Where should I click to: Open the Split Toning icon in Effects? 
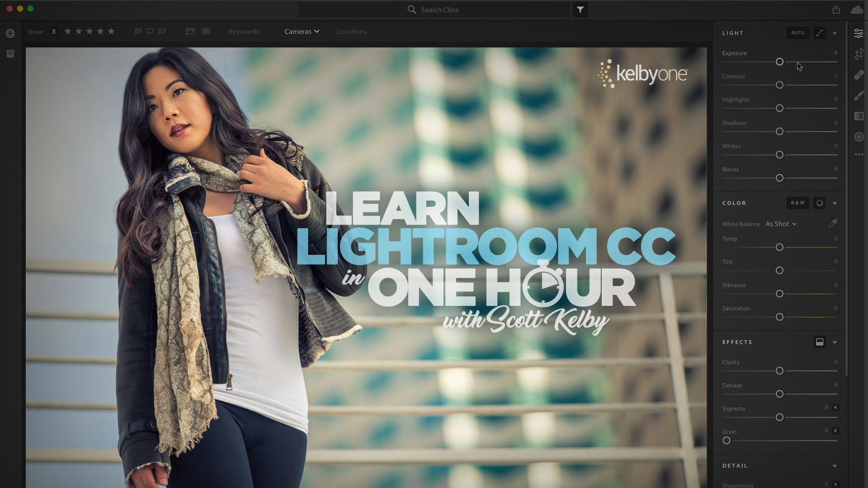820,342
